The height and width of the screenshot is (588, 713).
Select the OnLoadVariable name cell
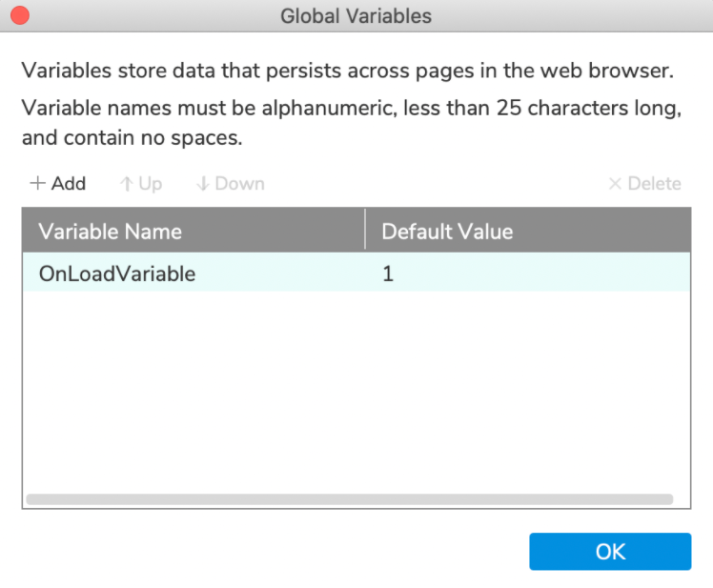(x=117, y=274)
